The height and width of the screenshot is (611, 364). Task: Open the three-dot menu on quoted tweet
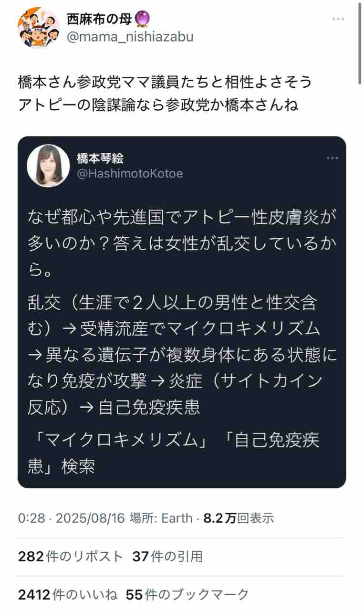tap(332, 158)
